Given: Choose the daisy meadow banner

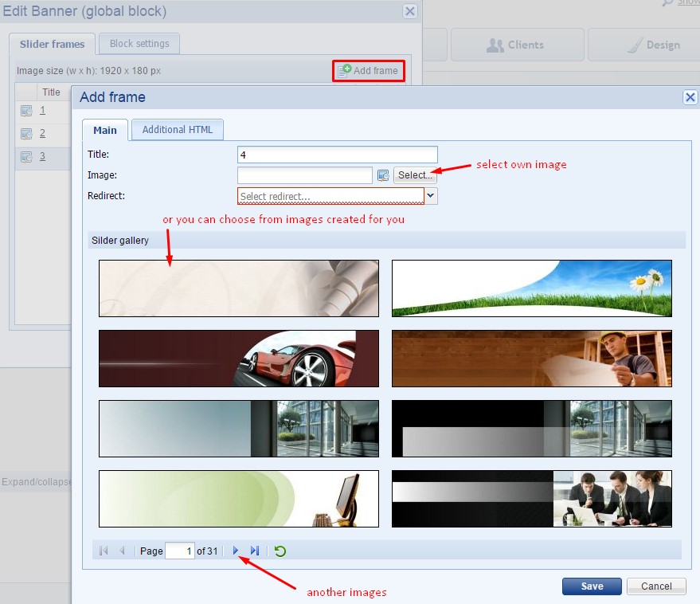Looking at the screenshot, I should tap(532, 288).
